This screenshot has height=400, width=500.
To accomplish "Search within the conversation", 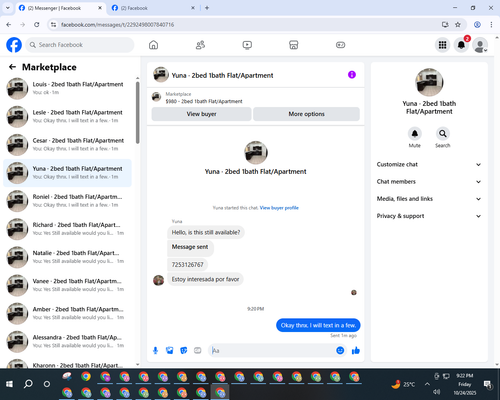I will click(443, 134).
